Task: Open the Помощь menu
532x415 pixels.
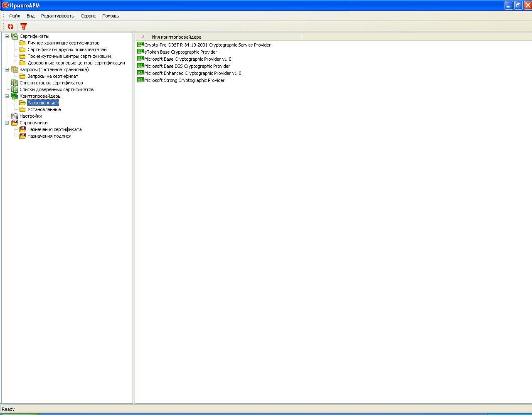Action: point(111,16)
